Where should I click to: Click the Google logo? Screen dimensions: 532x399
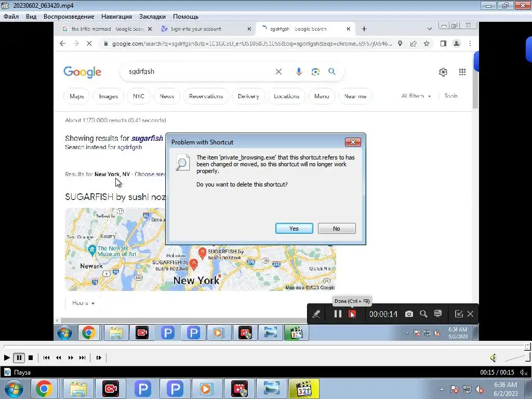tap(83, 72)
